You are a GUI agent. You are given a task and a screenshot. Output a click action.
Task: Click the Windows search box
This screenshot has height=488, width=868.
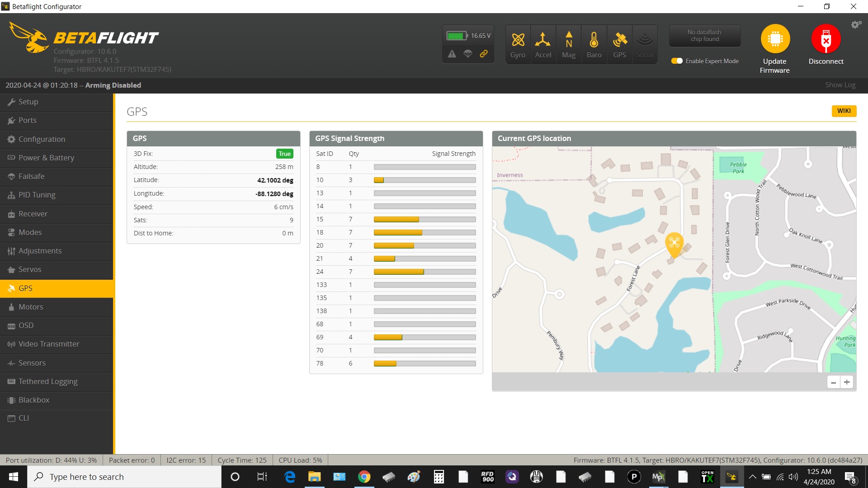124,477
